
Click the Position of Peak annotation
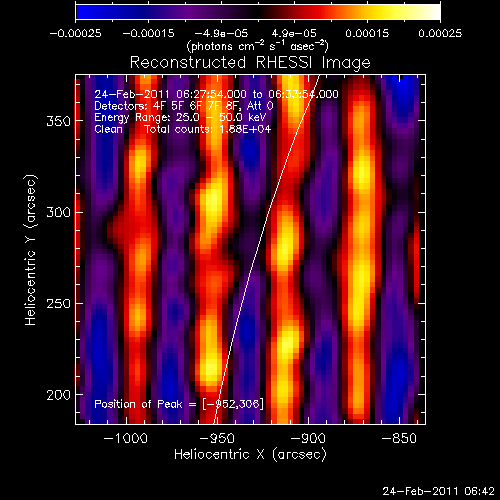(179, 404)
